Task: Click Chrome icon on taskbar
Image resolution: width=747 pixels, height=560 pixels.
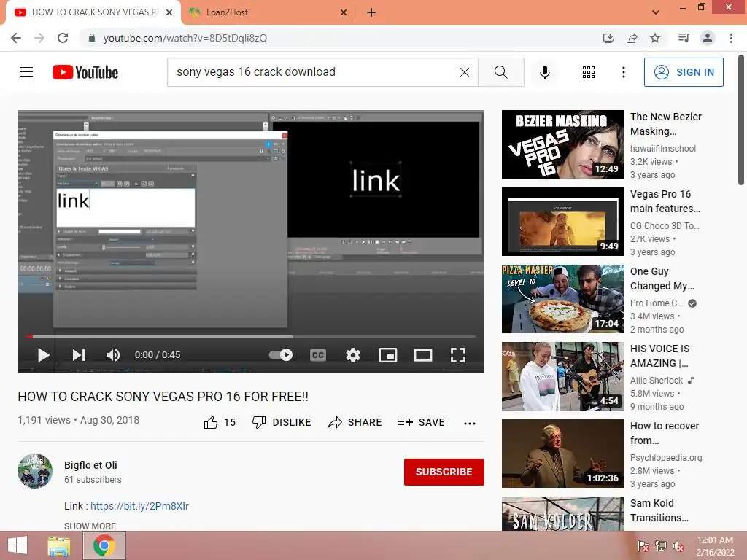Action: click(x=104, y=545)
